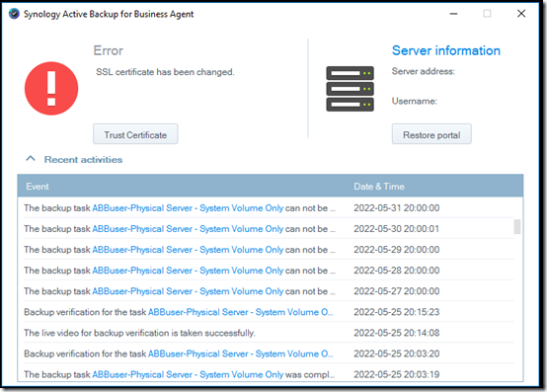The height and width of the screenshot is (392, 547).
Task: Select the timestamp 2022-05-30 20:00:01
Action: pos(397,229)
